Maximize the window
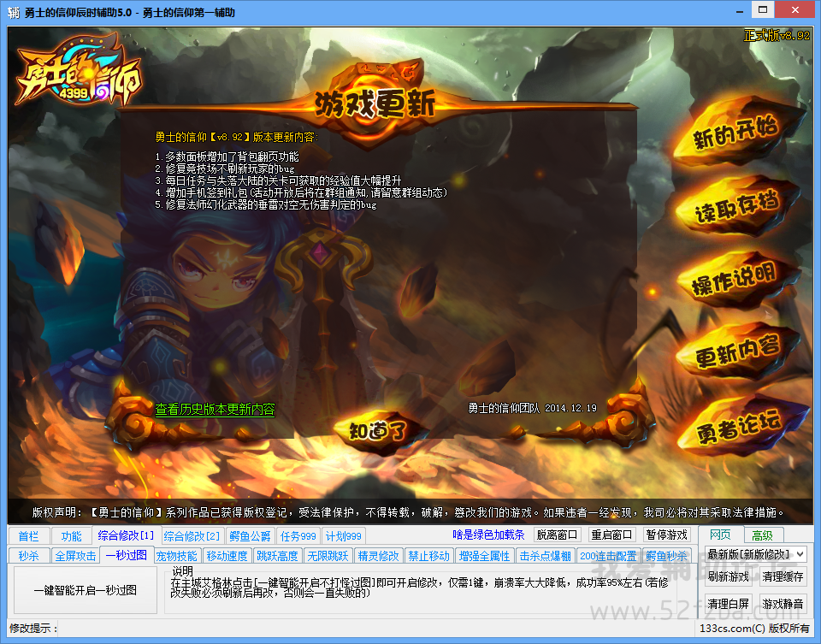Image resolution: width=821 pixels, height=644 pixels. pyautogui.click(x=762, y=10)
